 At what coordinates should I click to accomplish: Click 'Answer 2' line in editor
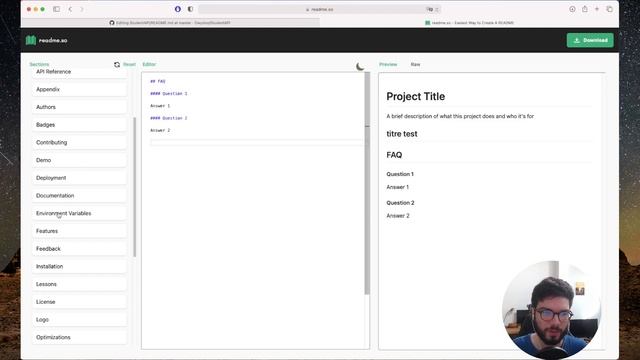click(x=160, y=130)
